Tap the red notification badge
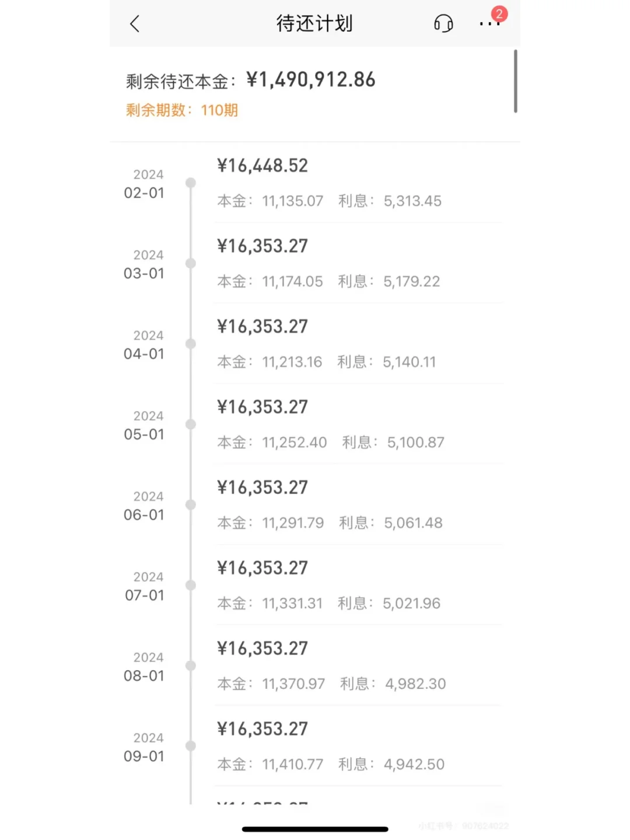Viewport: 630px width, 840px height. click(499, 14)
